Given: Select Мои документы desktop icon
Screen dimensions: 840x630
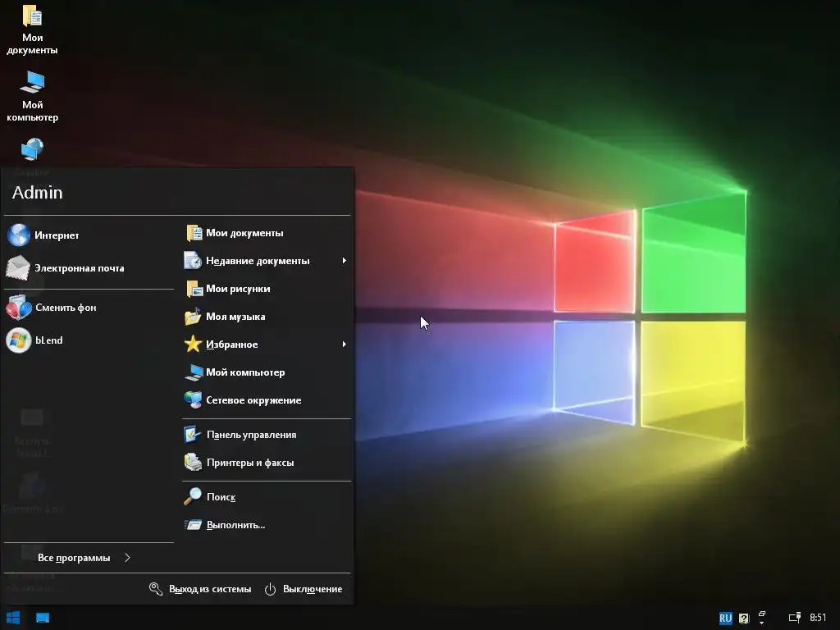Looking at the screenshot, I should (x=32, y=30).
